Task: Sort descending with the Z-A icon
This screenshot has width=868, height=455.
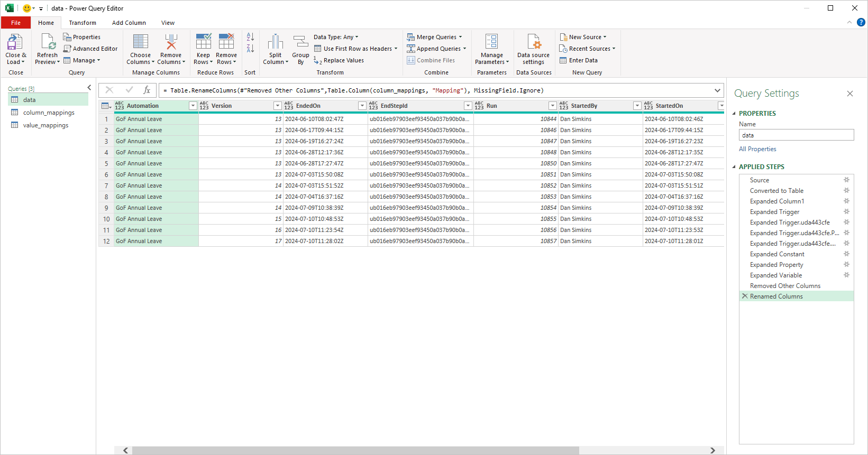Action: pyautogui.click(x=250, y=49)
